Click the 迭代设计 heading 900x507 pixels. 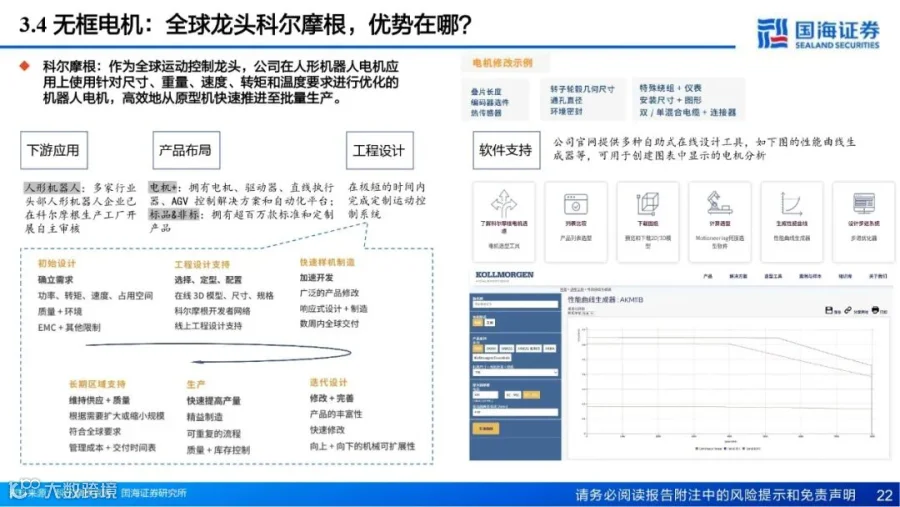click(x=328, y=382)
